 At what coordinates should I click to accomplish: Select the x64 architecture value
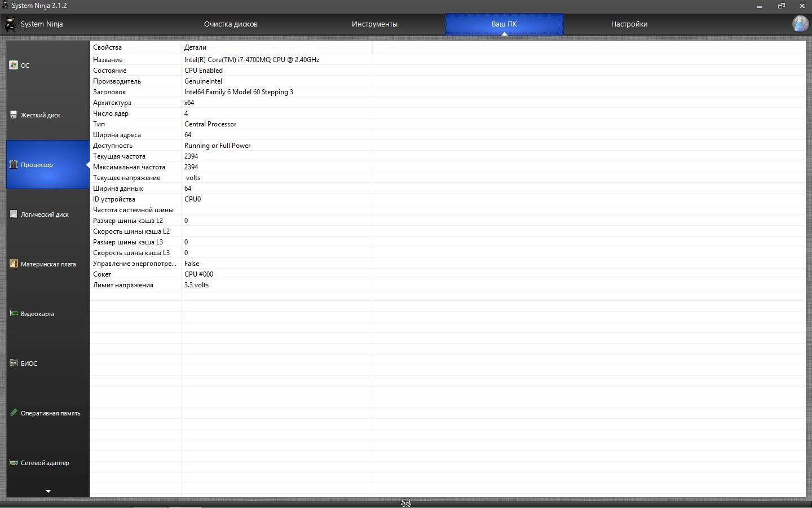(x=189, y=103)
